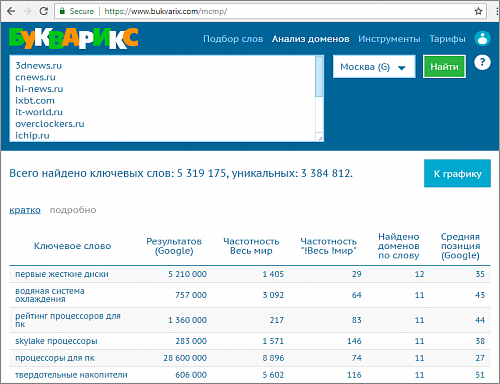Switch to the подробно view
Screen dimensions: 500x384
73,210
